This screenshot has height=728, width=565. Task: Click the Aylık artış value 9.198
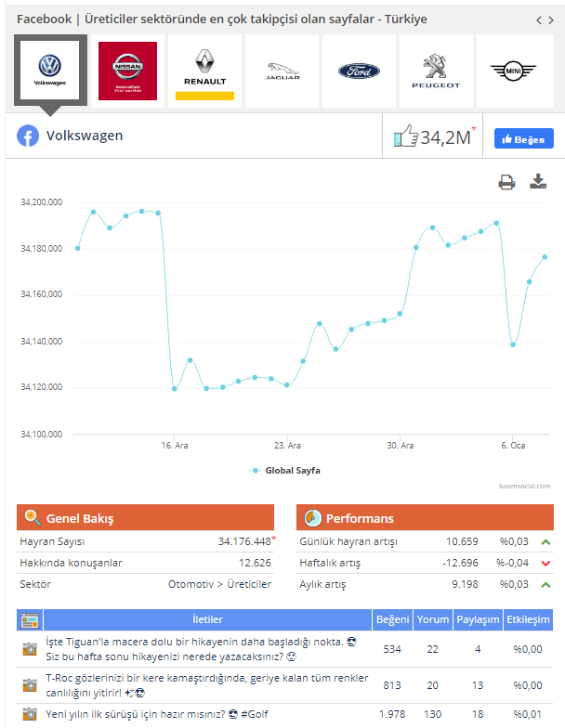465,584
